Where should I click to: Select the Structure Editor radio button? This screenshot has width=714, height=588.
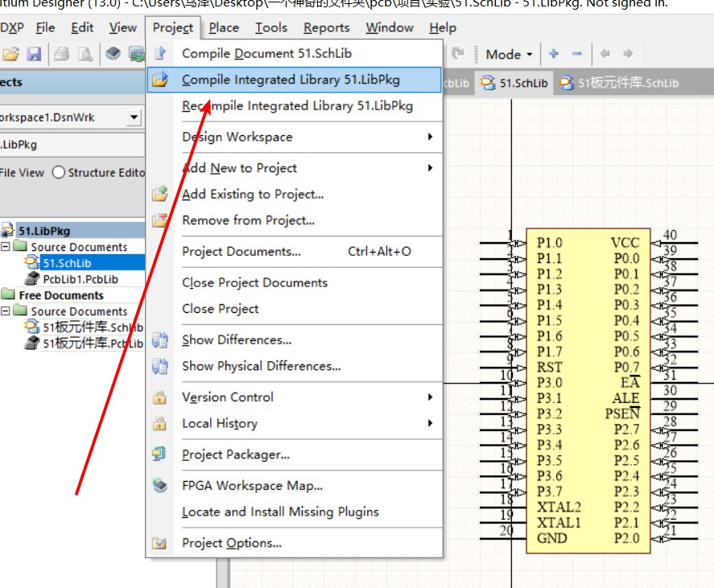coord(58,172)
